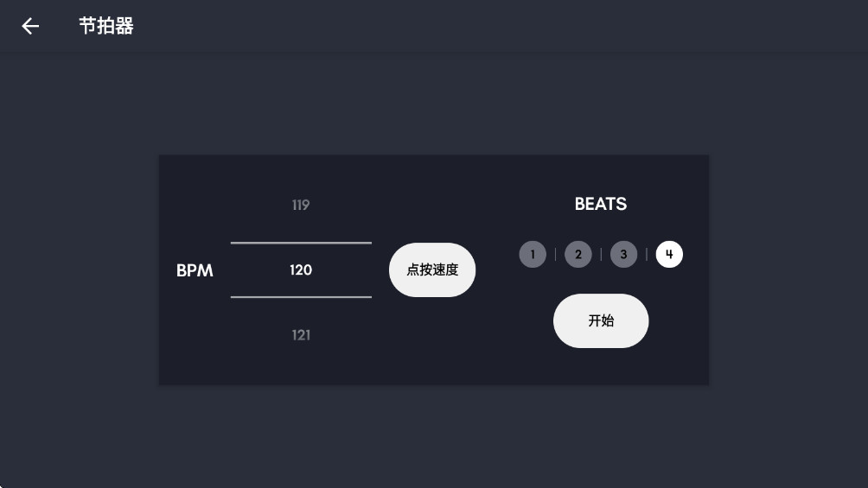Click the line above the 120 value
Image resolution: width=868 pixels, height=488 pixels.
tap(301, 244)
